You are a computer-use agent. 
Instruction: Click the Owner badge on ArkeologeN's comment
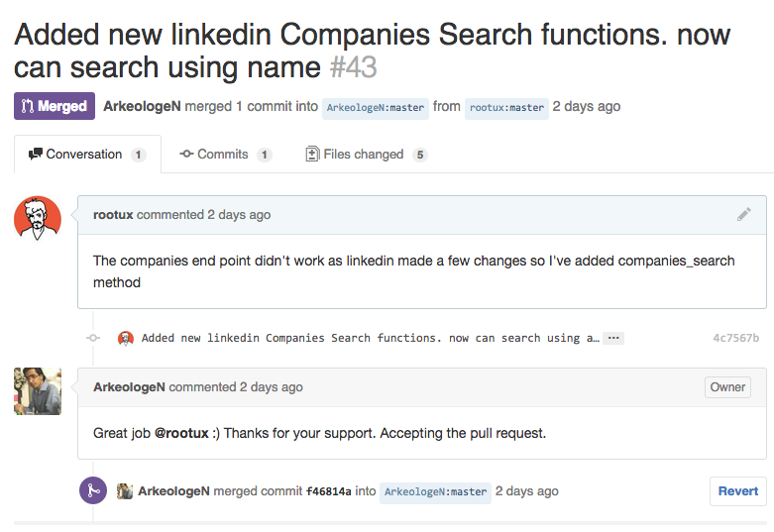(727, 387)
